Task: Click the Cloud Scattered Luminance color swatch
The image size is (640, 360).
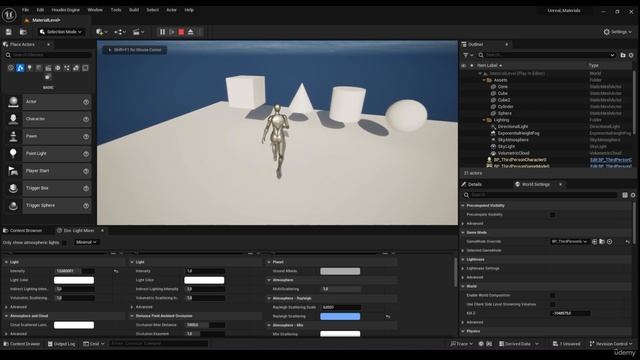Action: [x=74, y=325]
